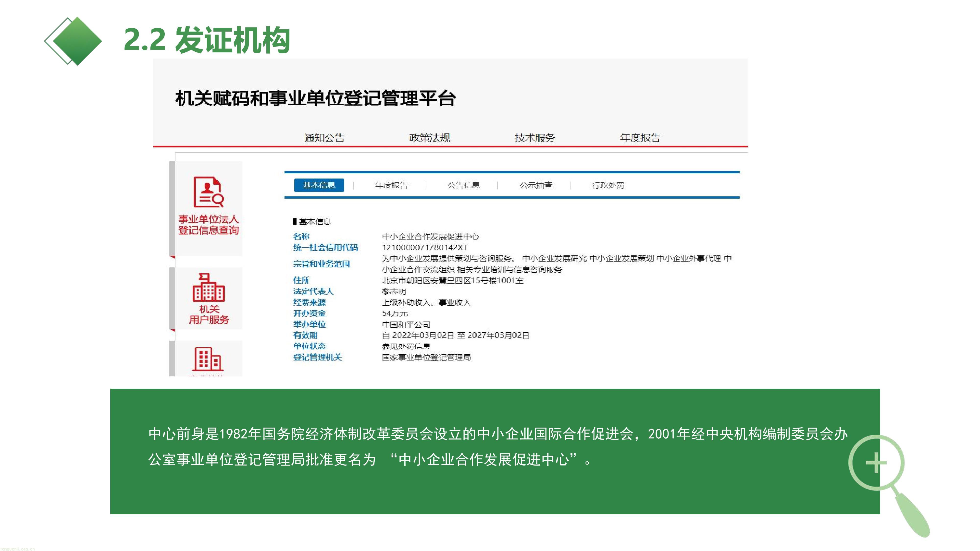Click the 开办资金 label
Image resolution: width=980 pixels, height=551 pixels.
pos(309,313)
